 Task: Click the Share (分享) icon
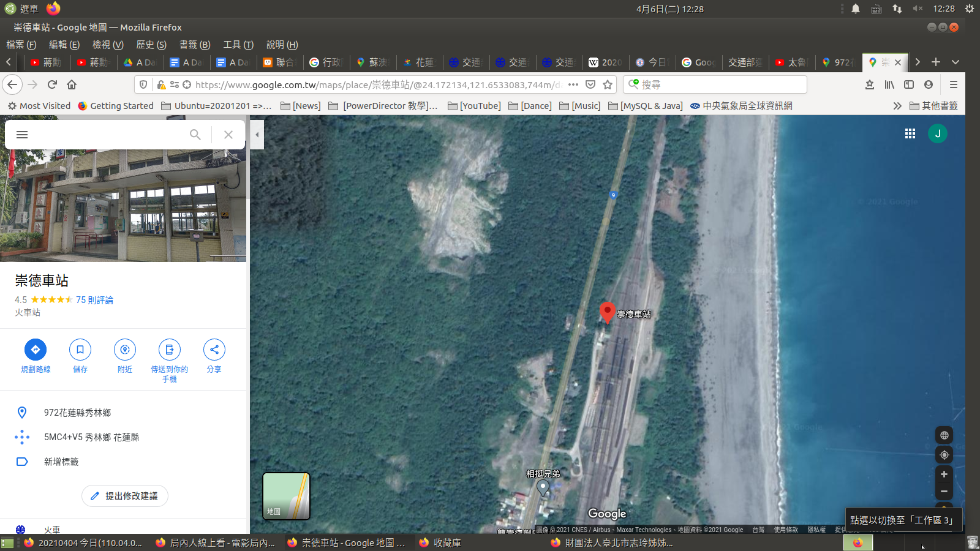[x=214, y=350]
